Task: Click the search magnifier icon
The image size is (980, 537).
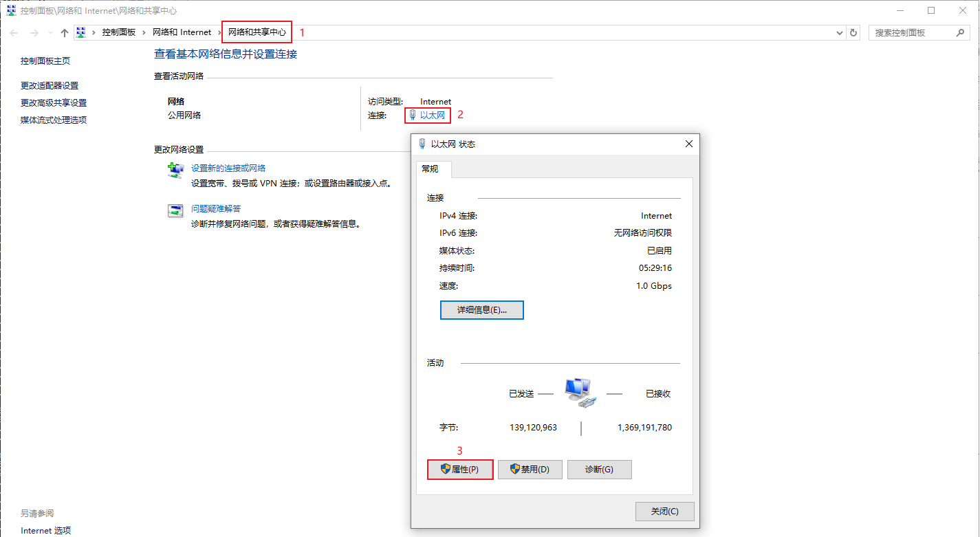Action: 961,32
